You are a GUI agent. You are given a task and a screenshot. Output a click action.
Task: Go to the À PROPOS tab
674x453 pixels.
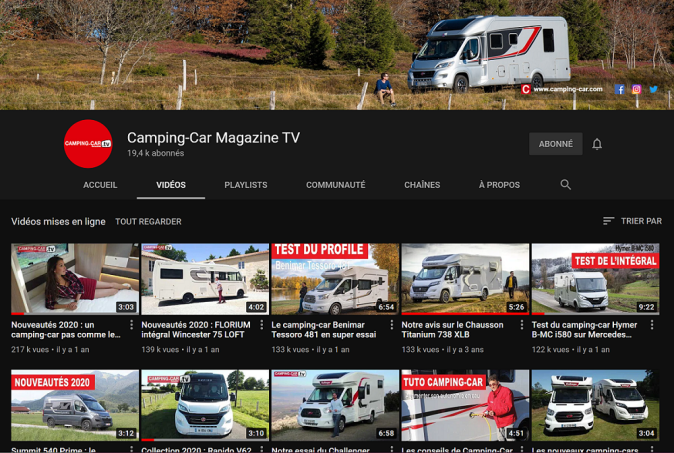499,185
